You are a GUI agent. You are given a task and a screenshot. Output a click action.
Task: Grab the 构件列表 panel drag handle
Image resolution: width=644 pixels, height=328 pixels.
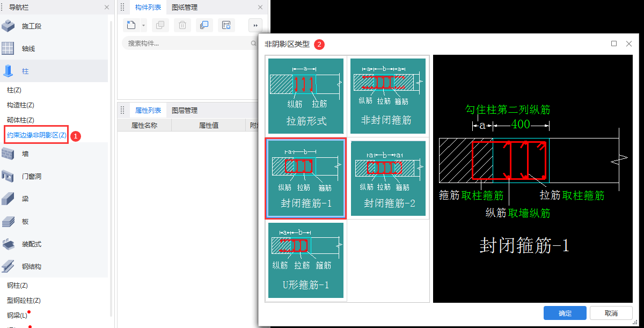(x=123, y=8)
